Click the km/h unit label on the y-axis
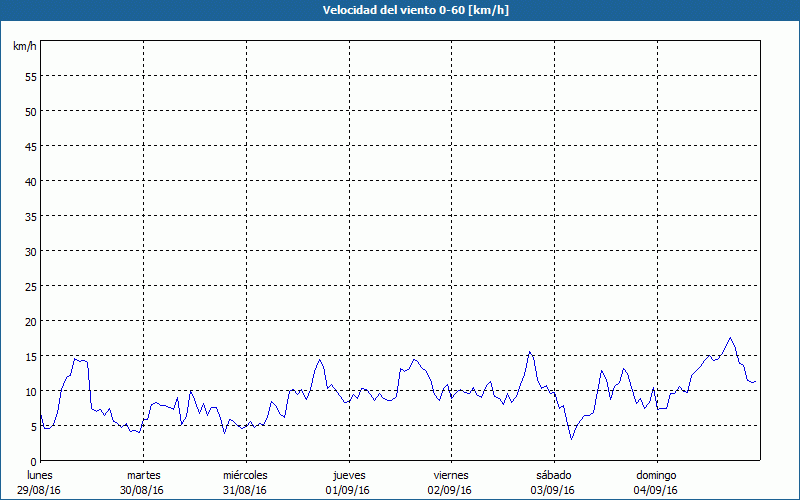The width and height of the screenshot is (800, 500). 24,47
